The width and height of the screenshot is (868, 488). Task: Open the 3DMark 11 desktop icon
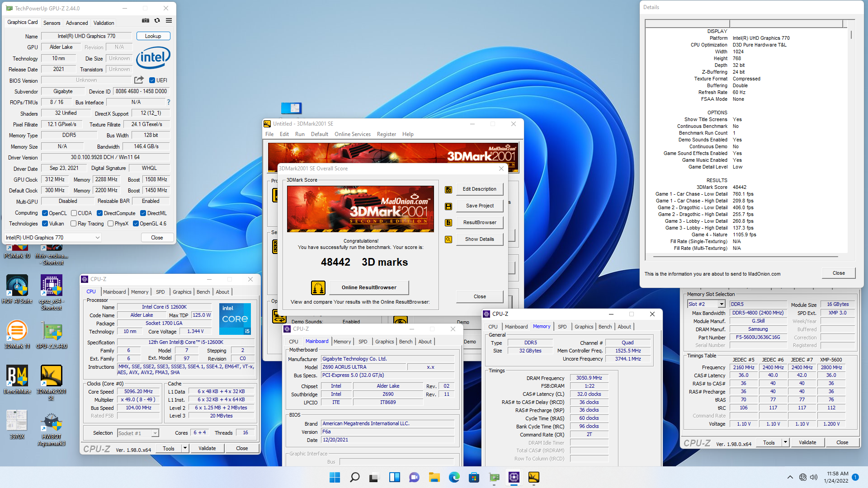(x=17, y=334)
